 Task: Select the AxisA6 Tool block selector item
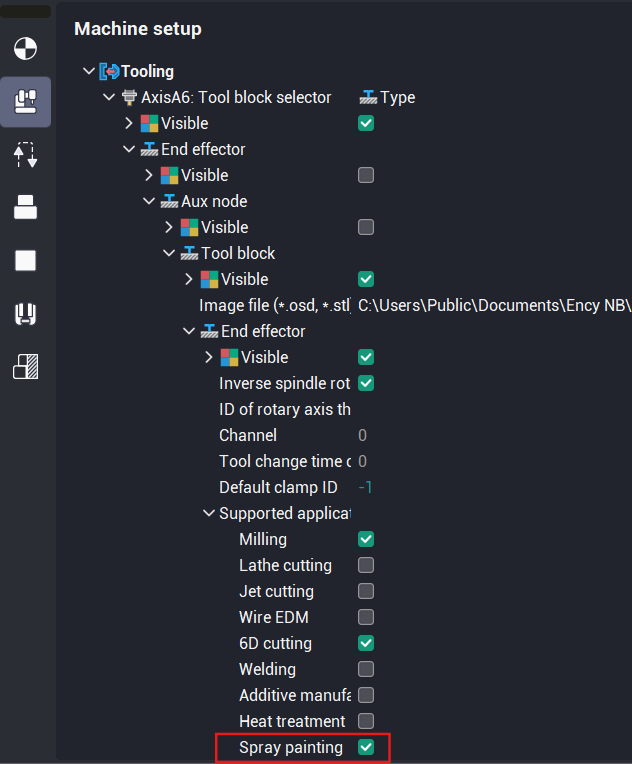[236, 98]
